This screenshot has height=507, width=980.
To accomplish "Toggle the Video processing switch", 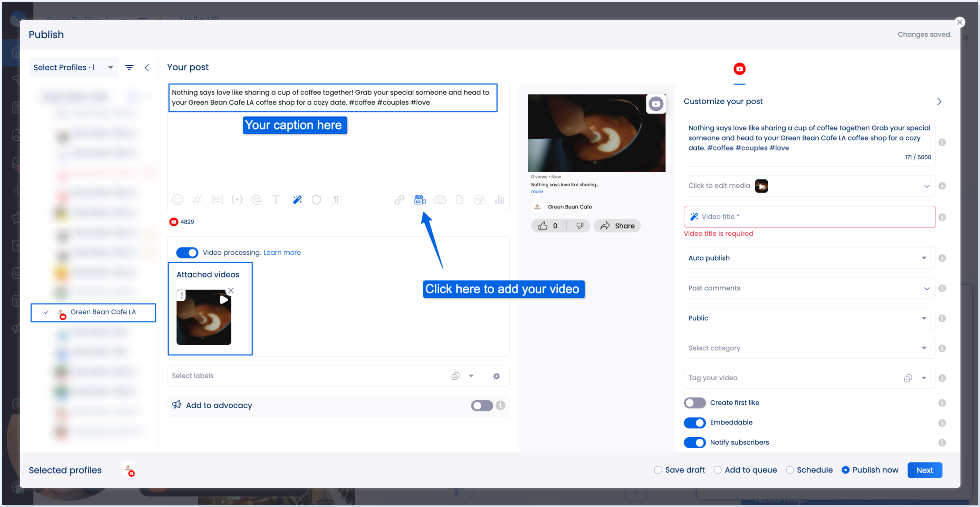I will [x=187, y=253].
